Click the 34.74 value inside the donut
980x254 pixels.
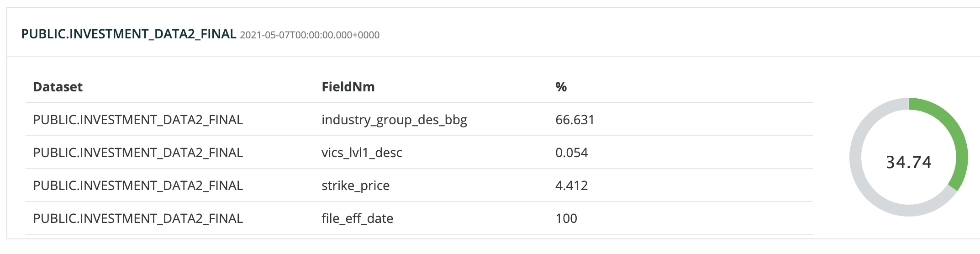pos(908,162)
